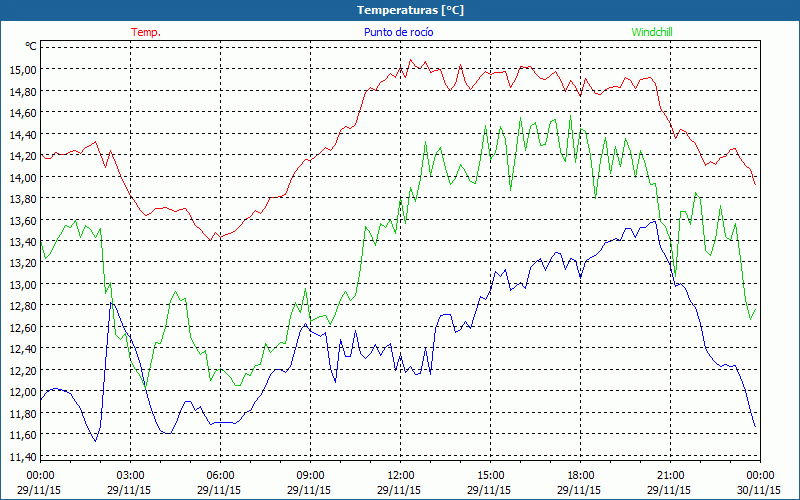The height and width of the screenshot is (500, 800).
Task: Click the 12,80 y-axis value
Action: 23,306
